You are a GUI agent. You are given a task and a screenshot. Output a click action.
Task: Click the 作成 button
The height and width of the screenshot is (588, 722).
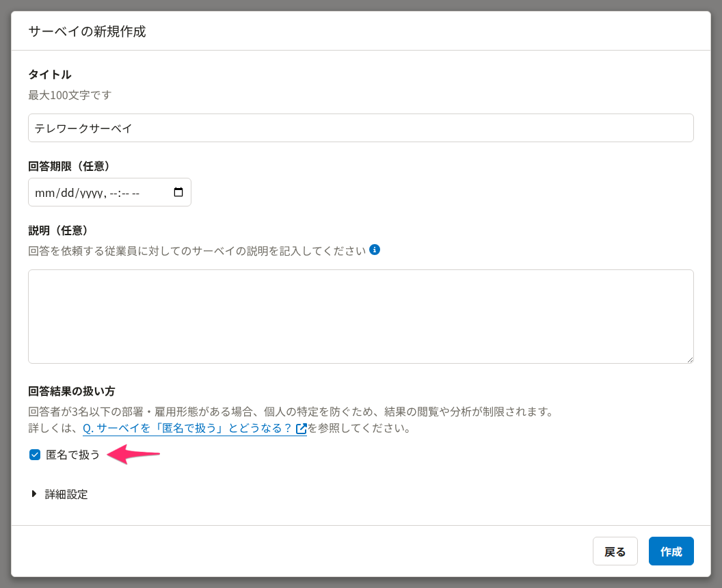[x=671, y=551]
